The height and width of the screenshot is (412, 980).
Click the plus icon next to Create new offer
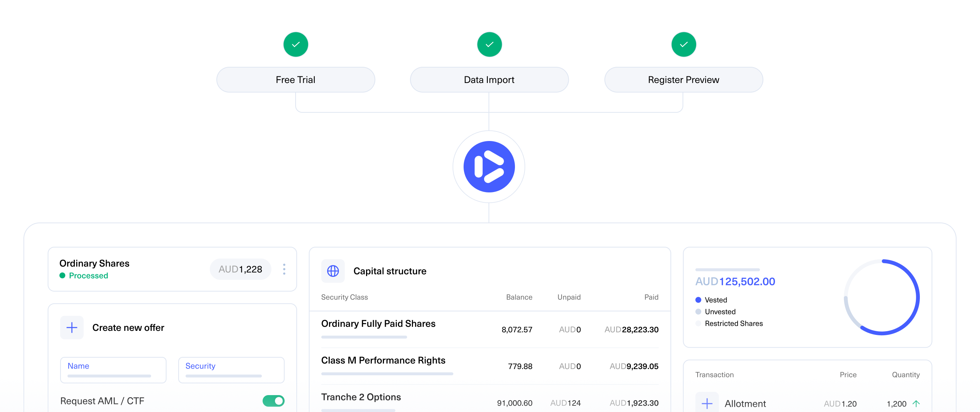point(72,328)
